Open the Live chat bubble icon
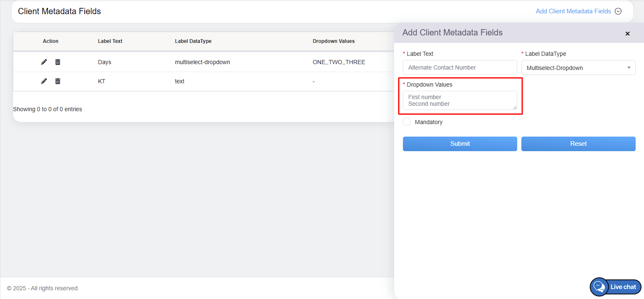This screenshot has height=299, width=644. tap(599, 287)
